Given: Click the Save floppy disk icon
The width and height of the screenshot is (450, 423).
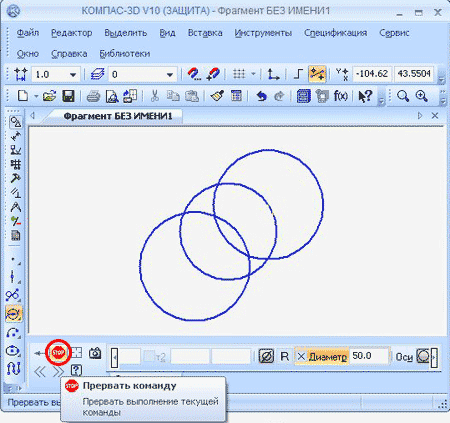Looking at the screenshot, I should coord(68,96).
